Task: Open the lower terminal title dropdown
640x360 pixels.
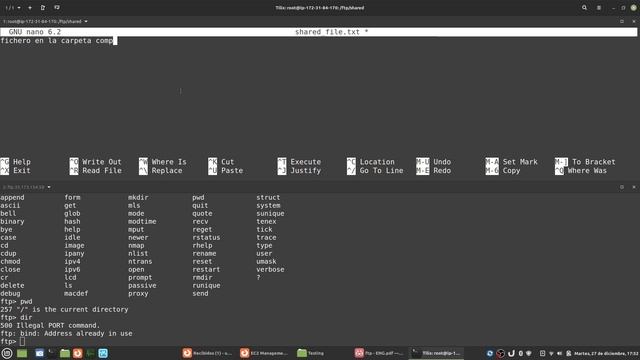Action: (27, 187)
